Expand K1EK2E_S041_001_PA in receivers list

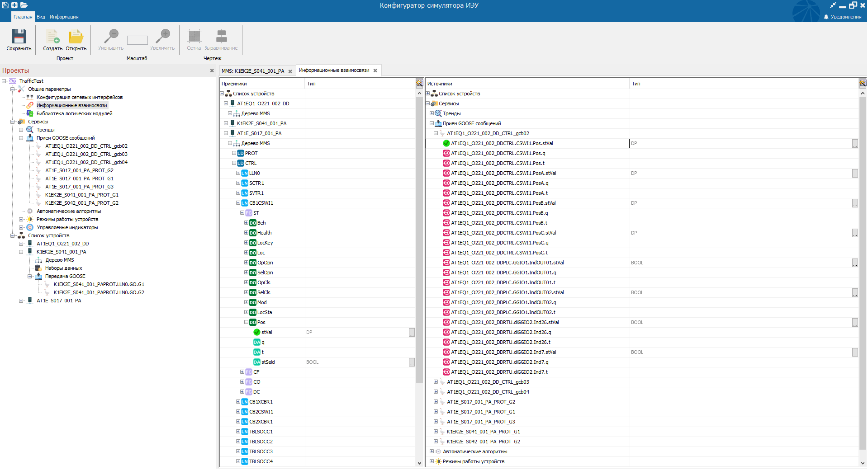pos(226,123)
